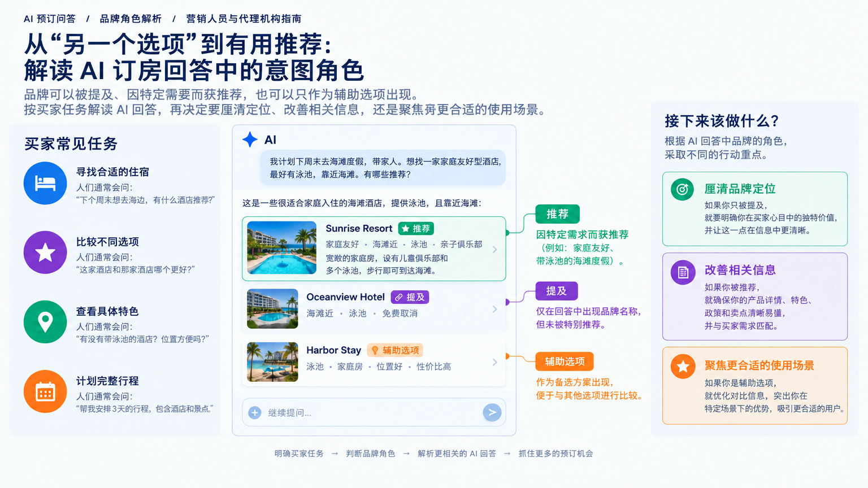Click the purple document icon beside 改善相关信息
868x488 pixels.
point(683,272)
